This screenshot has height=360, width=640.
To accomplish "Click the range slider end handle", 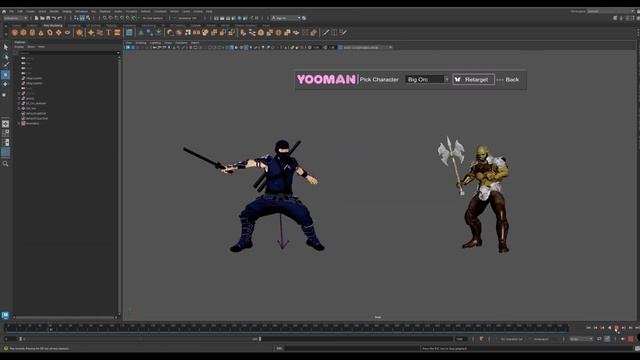I will 260,339.
